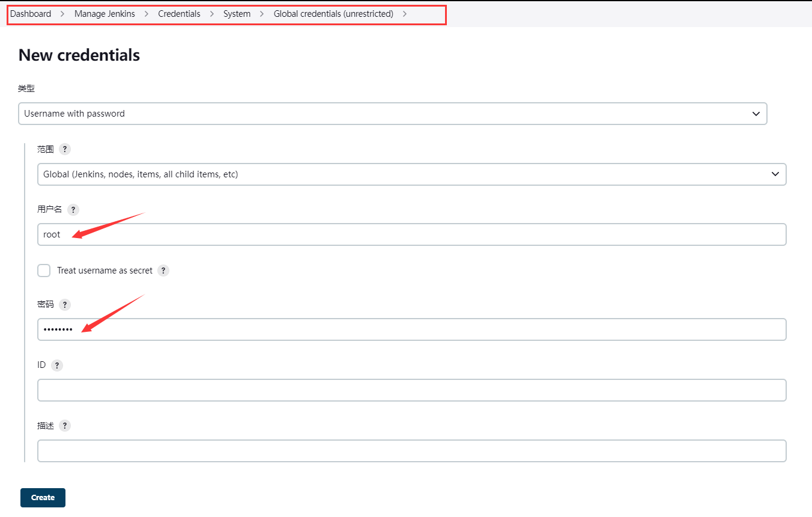Click the help icon beside 用户名
The image size is (812, 517).
[73, 210]
